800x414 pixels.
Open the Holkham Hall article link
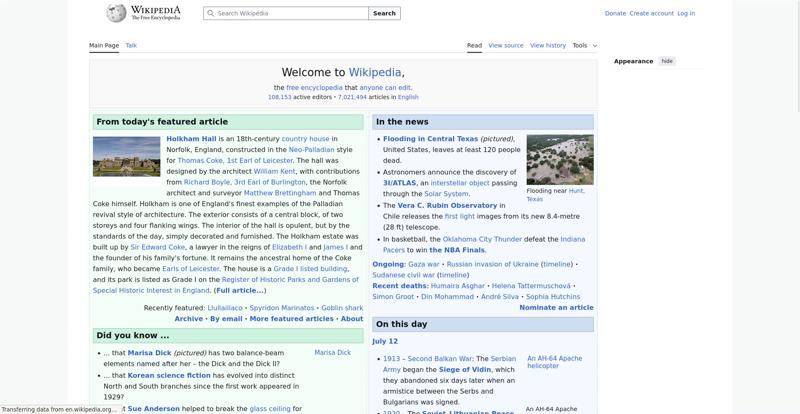point(191,139)
